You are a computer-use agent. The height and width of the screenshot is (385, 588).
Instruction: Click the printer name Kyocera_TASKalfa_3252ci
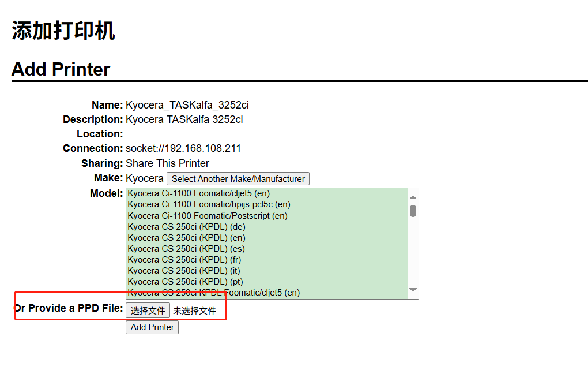(x=187, y=105)
